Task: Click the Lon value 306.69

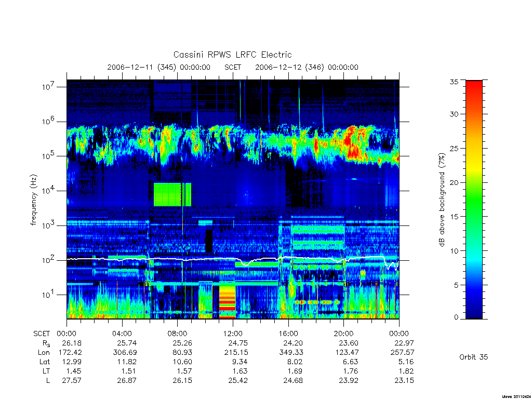Action: [125, 353]
